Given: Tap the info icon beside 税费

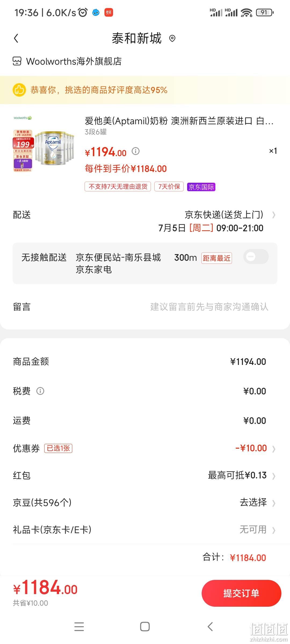Looking at the screenshot, I should (40, 391).
